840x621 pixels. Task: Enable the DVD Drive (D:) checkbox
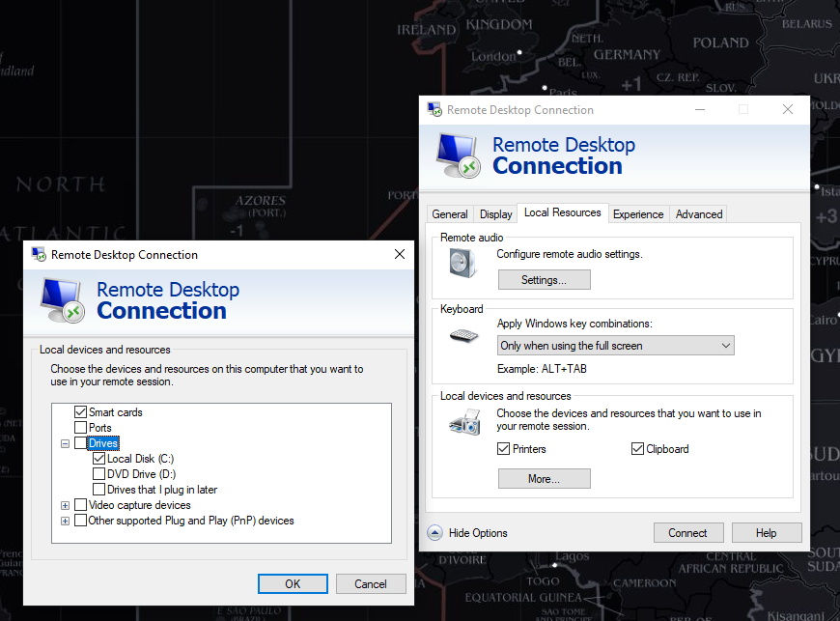(99, 474)
